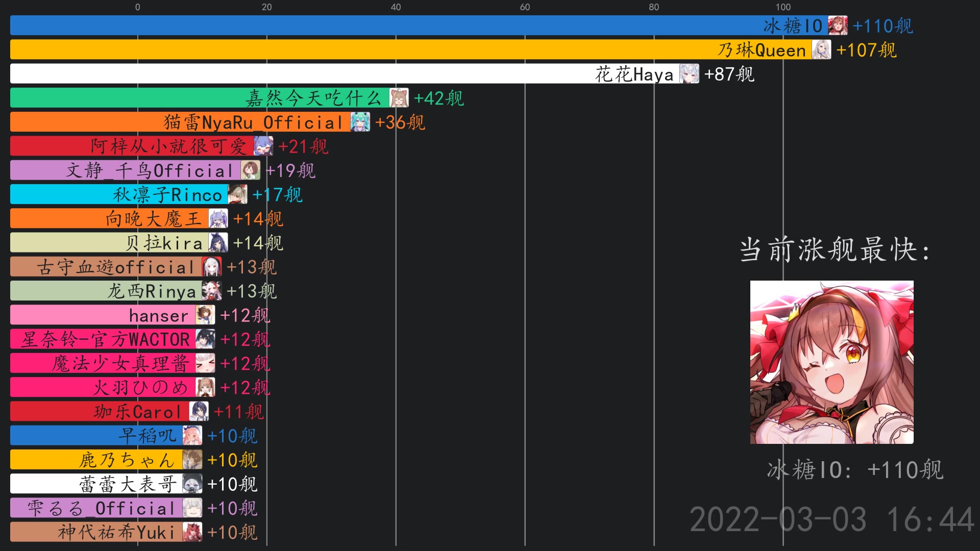Click the +21舰 value label

point(303,146)
